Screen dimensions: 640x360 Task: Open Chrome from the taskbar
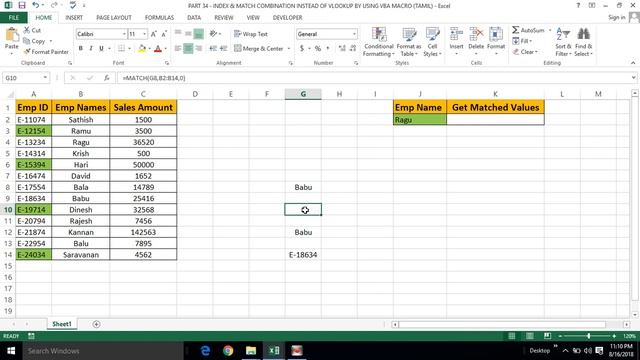point(228,351)
